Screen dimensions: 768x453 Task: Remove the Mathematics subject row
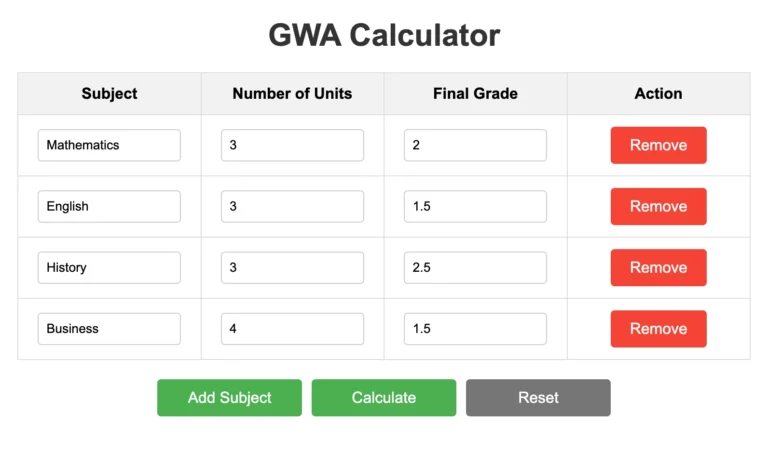(x=658, y=145)
